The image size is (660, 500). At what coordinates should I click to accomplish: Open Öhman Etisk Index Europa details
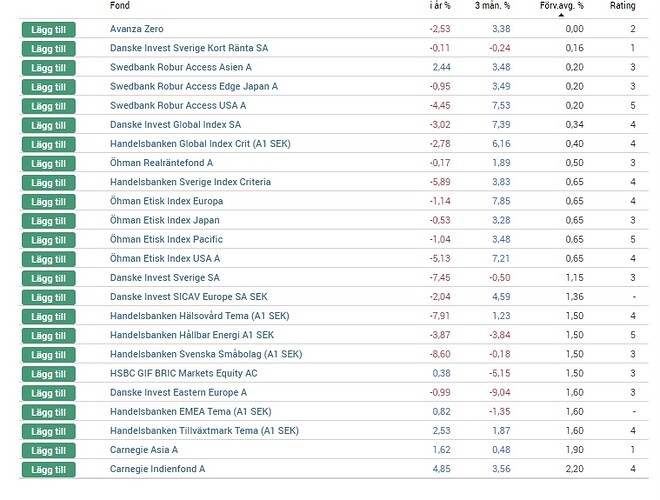(x=167, y=201)
